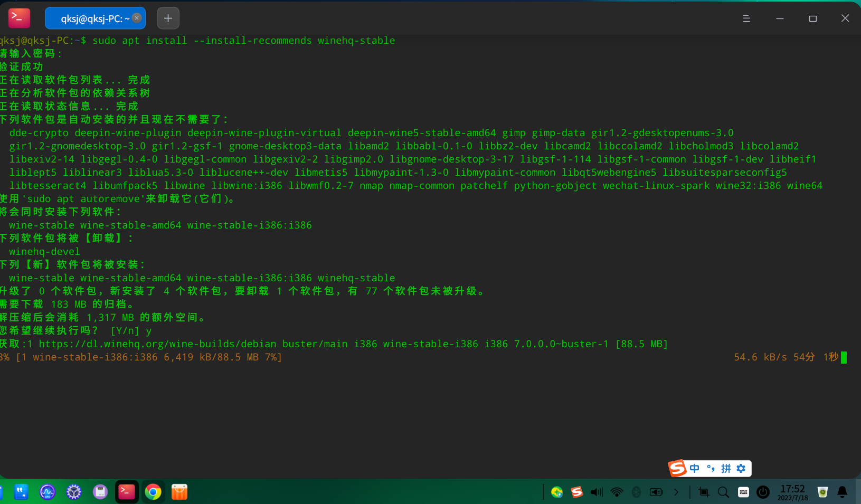Switch to the terminal dock icon
The width and height of the screenshot is (861, 504).
127,492
